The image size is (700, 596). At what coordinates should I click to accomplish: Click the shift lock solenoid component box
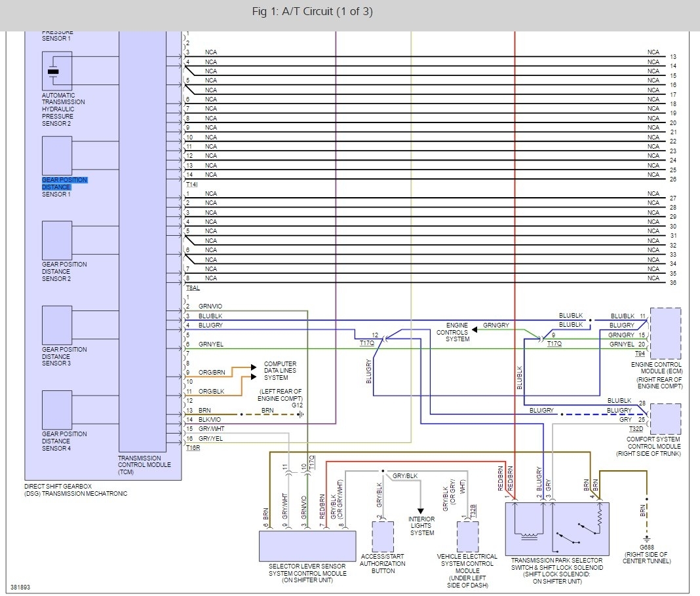(557, 529)
